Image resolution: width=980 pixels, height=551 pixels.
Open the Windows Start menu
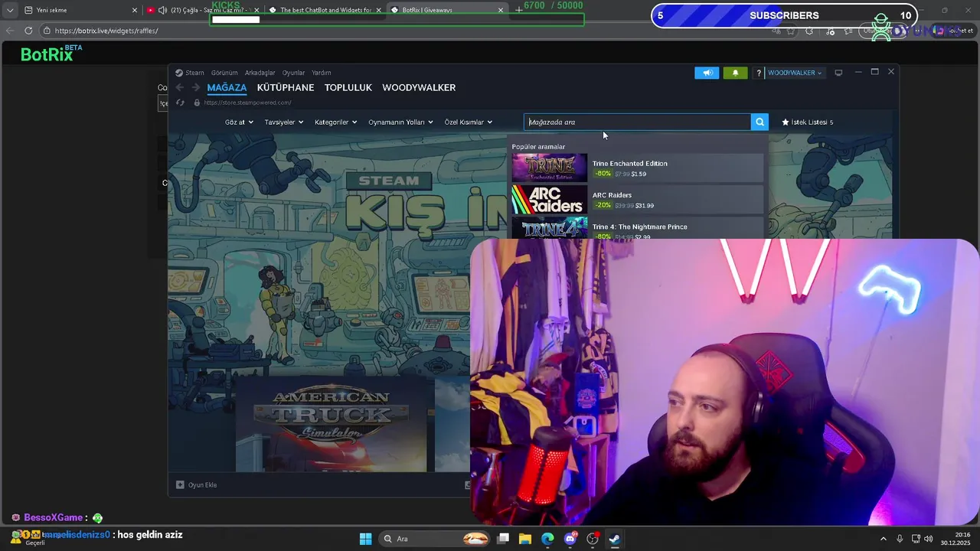click(365, 539)
